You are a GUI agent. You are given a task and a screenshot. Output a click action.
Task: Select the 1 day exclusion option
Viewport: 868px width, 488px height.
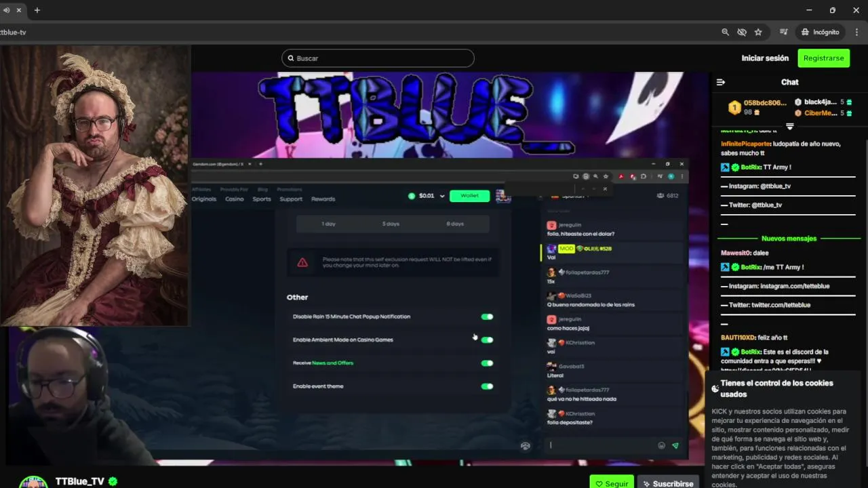[328, 224]
